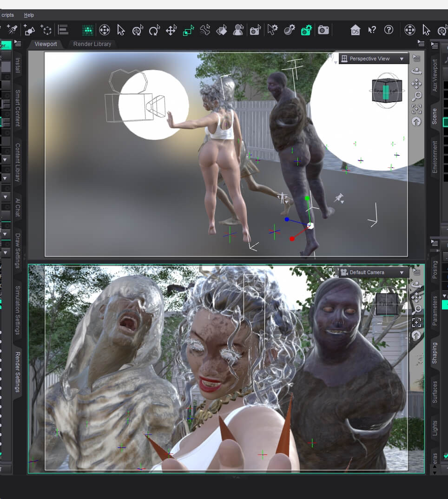This screenshot has width=448, height=499.
Task: Select the Spot Render camera tool
Action: (255, 30)
